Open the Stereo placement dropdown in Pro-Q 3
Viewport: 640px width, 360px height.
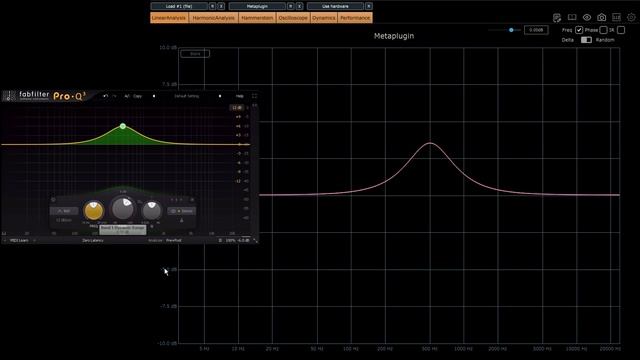tap(182, 211)
